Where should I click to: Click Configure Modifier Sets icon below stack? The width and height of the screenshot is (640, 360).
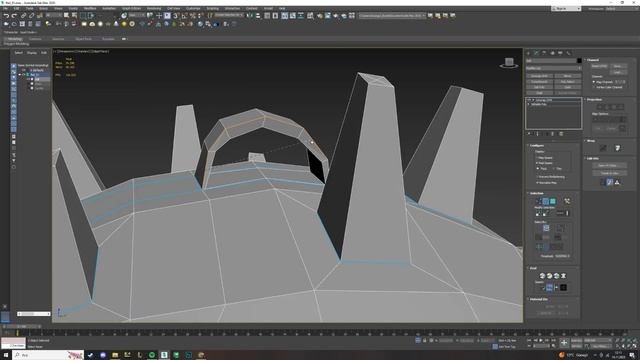pos(561,134)
